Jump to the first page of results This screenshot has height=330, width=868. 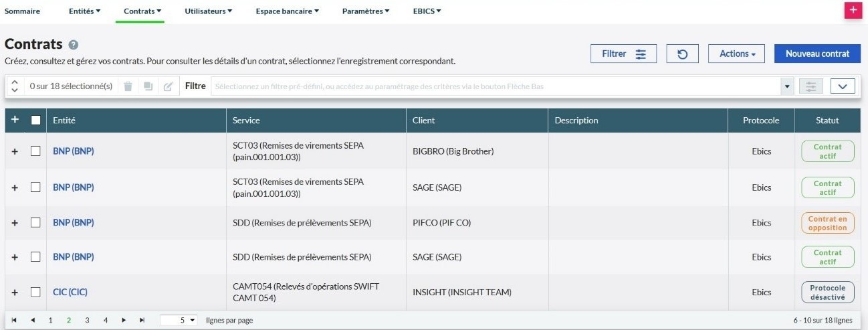click(x=14, y=321)
